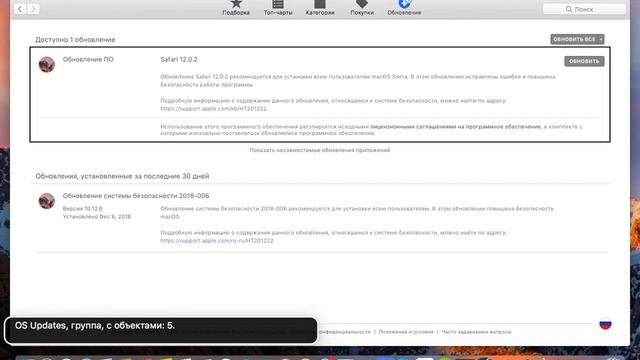Click the Доступно 1 обновление heading
Viewport: 640px width, 360px height.
coord(75,40)
